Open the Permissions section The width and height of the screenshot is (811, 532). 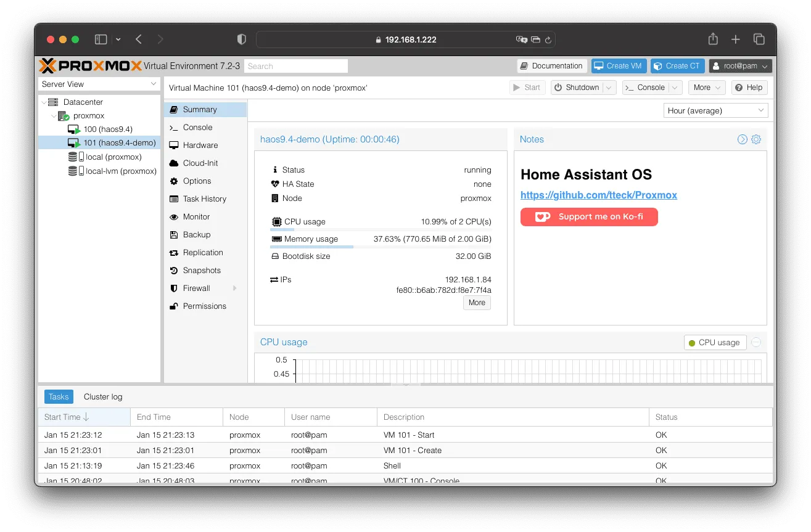coord(205,306)
